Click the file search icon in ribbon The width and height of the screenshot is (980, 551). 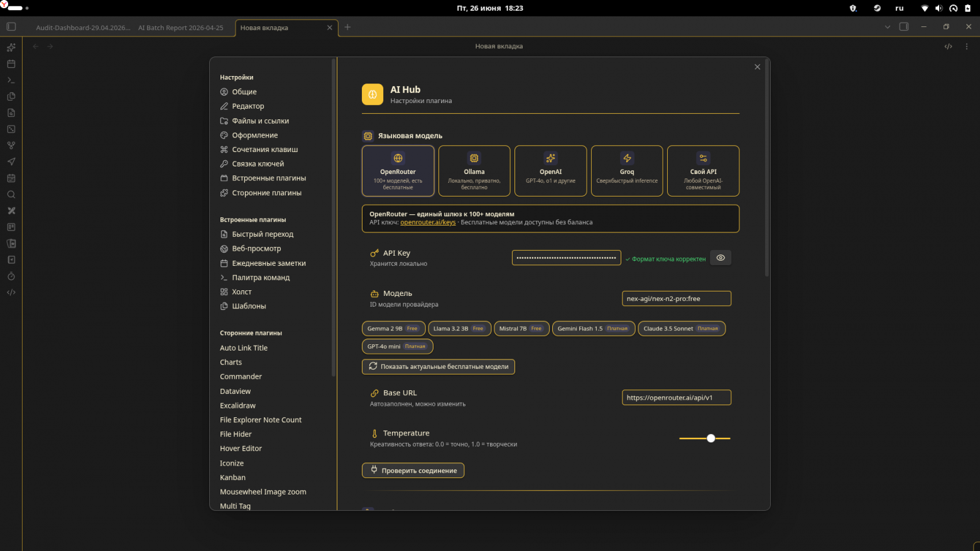11,112
